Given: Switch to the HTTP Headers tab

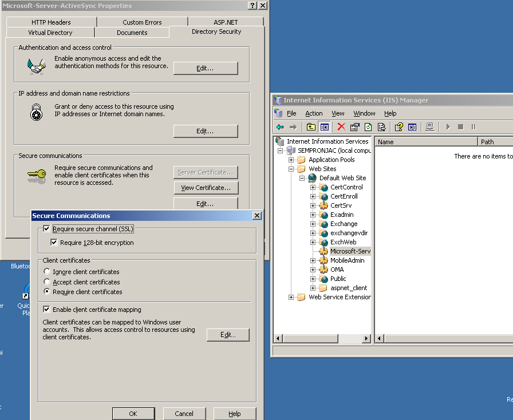Looking at the screenshot, I should [51, 22].
